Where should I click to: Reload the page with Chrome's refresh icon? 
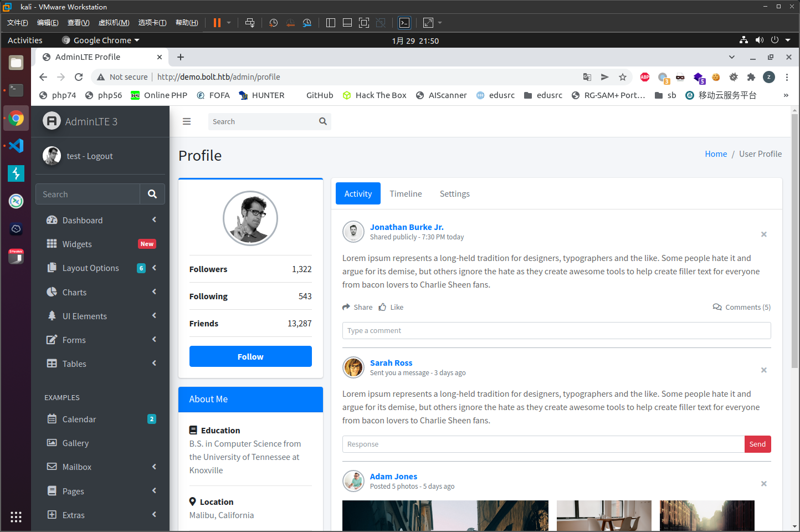coord(79,77)
